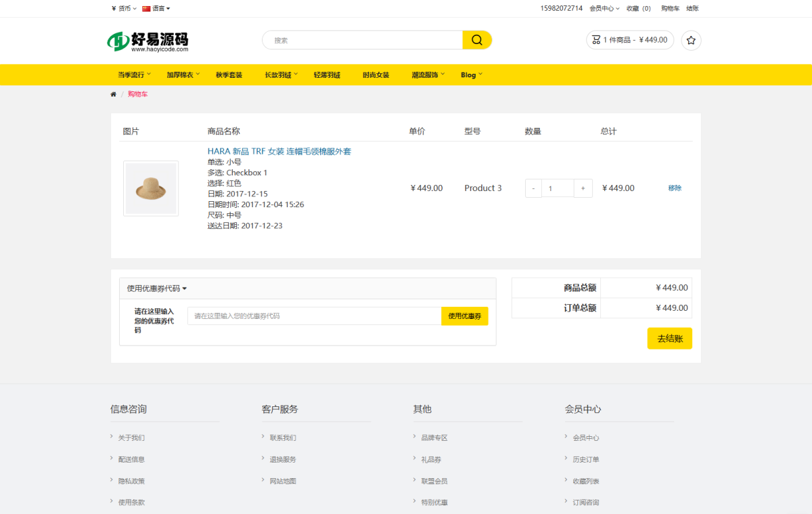Click the 使用优惠券 button
This screenshot has width=812, height=514.
465,316
